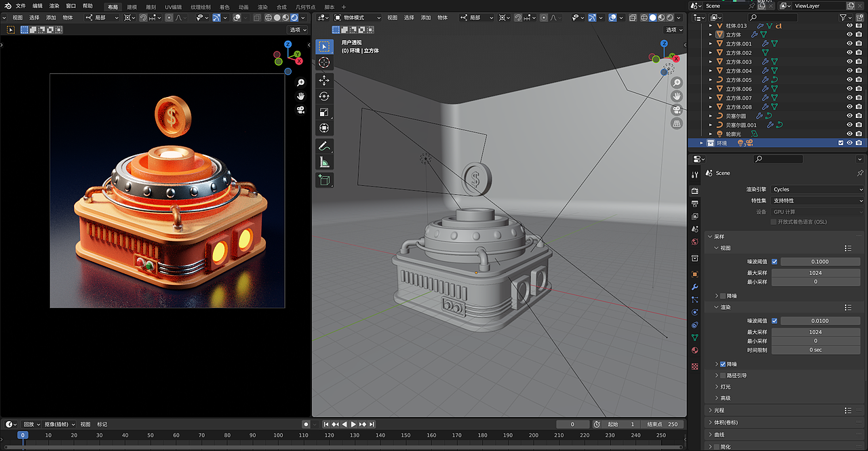Select the Measure tool
Screen dimensions: 868x451
tap(324, 161)
